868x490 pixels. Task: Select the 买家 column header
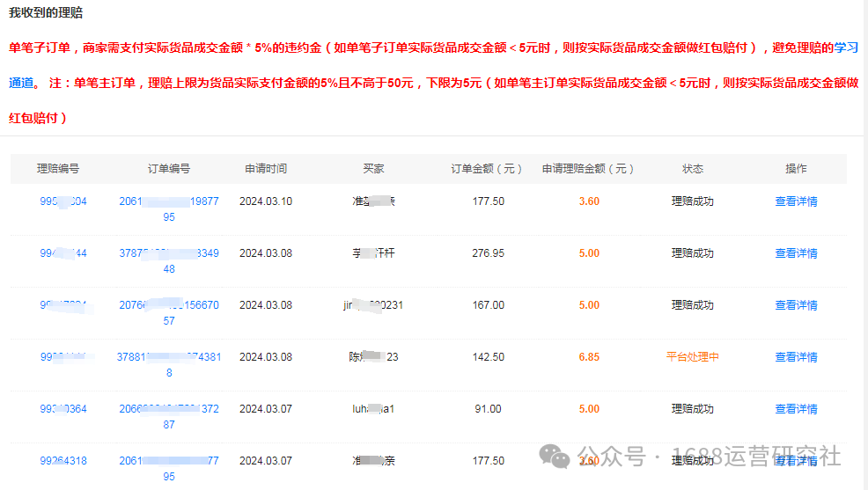373,169
